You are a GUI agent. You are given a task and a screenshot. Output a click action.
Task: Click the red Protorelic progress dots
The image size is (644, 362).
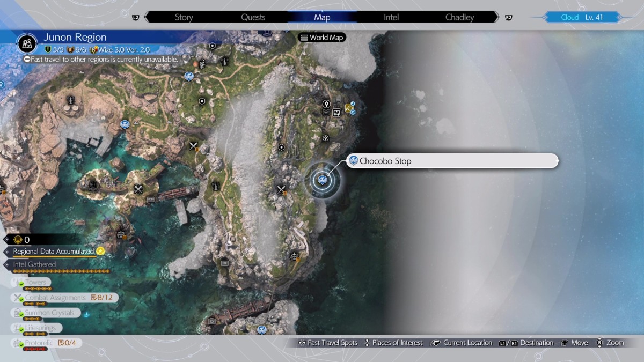click(x=35, y=349)
